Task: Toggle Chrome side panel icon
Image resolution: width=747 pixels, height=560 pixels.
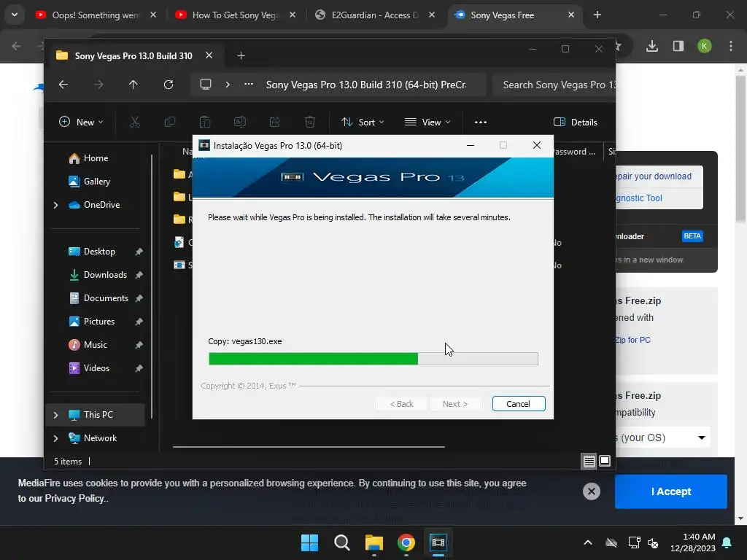Action: coord(678,46)
